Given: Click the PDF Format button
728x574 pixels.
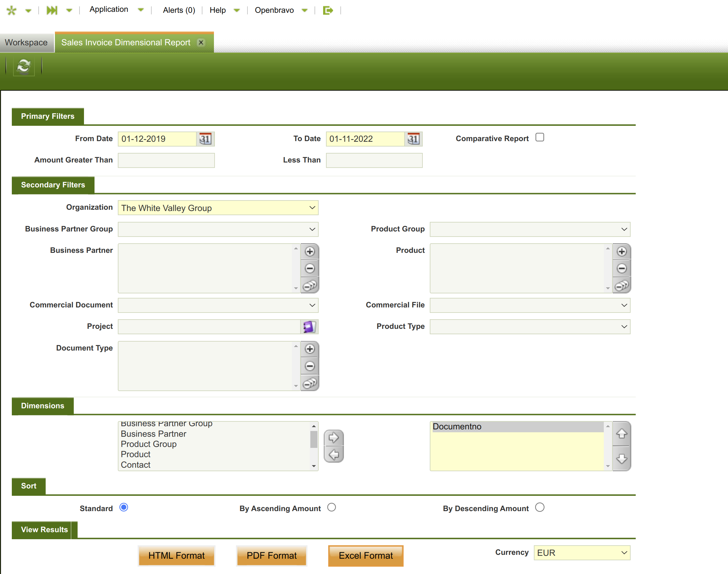Looking at the screenshot, I should 271,555.
